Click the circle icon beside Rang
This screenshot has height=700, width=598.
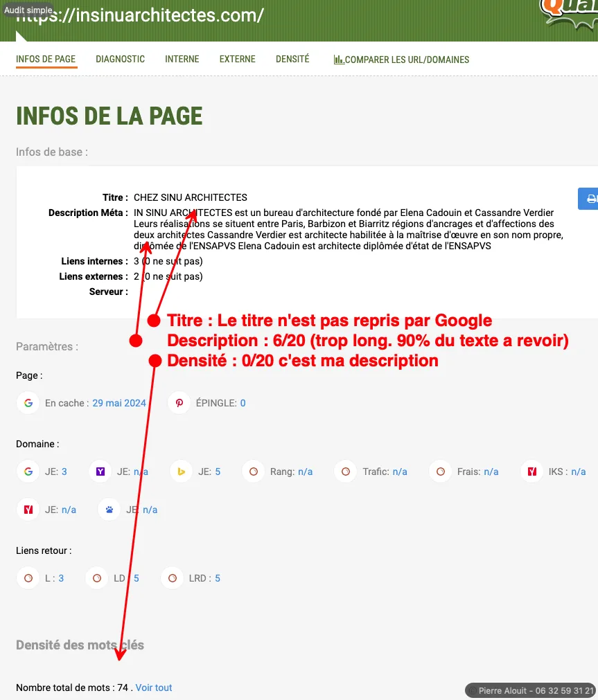[254, 472]
